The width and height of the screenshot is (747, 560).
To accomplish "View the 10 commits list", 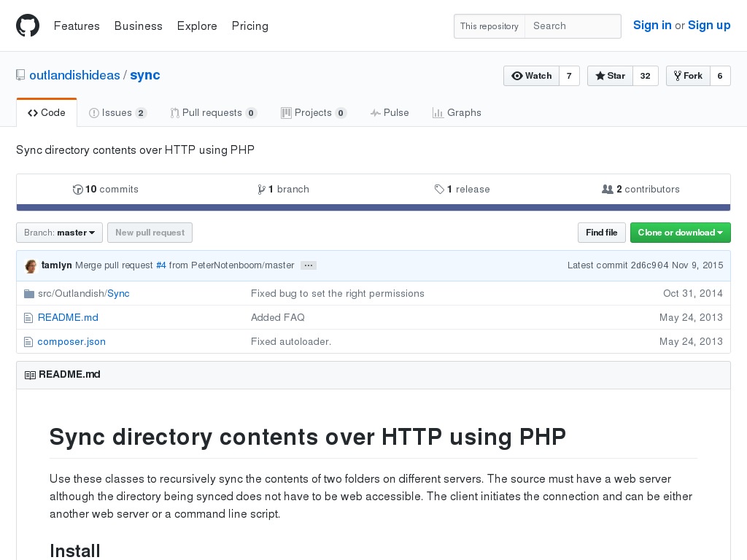I will point(105,190).
